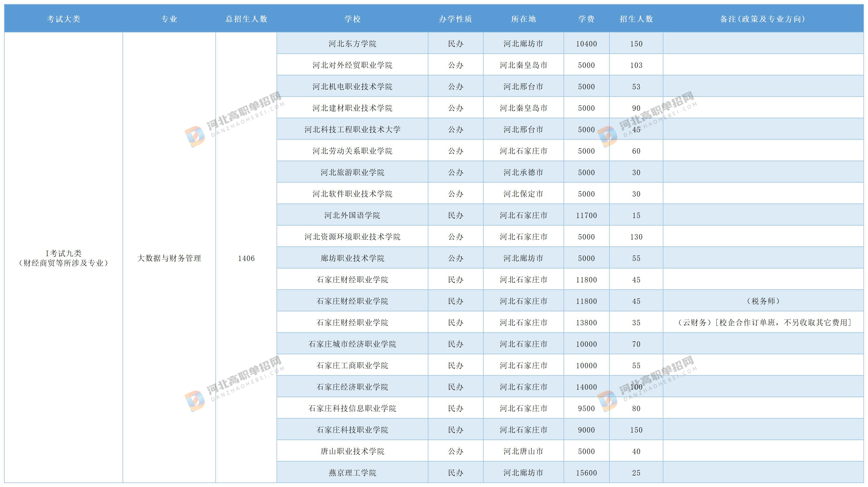868x487 pixels.
Task: Select the 河北建材职业技术学院 cell
Action: click(x=352, y=108)
